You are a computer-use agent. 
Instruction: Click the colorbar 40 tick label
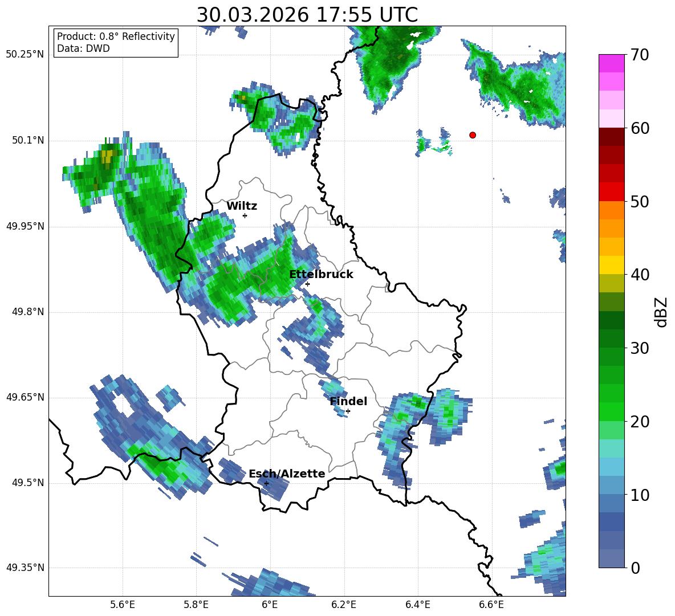click(640, 275)
